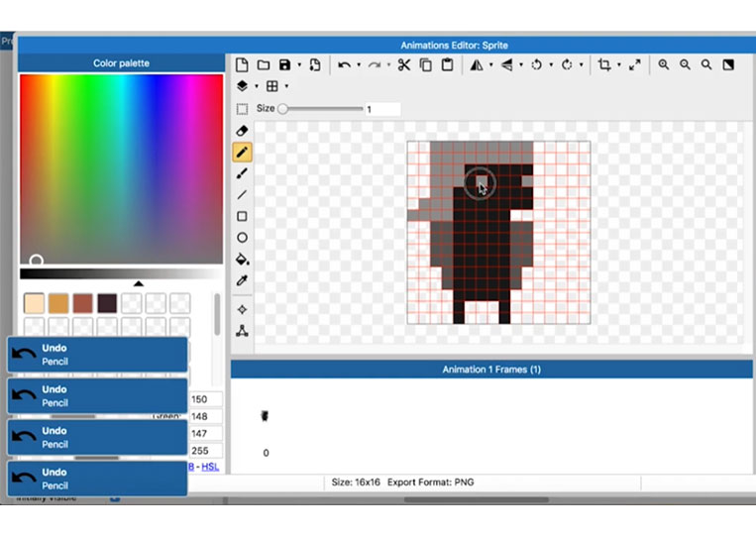This screenshot has width=756, height=536.
Task: Click the topmost Undo Pencil notification
Action: coord(97,355)
